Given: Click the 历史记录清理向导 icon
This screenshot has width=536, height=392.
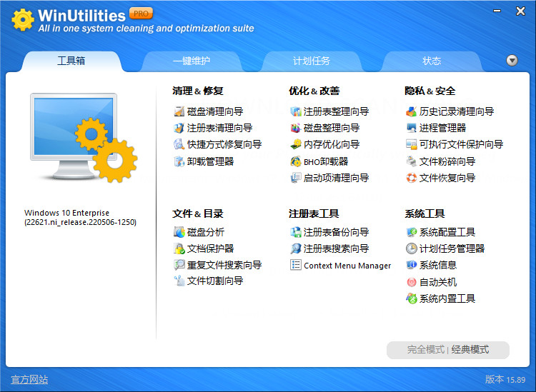Looking at the screenshot, I should point(412,111).
